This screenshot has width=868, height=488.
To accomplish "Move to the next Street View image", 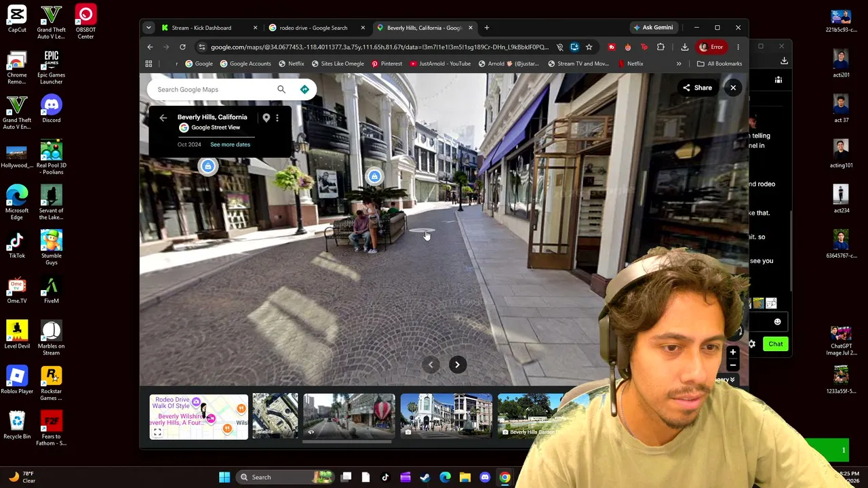I will pyautogui.click(x=457, y=365).
